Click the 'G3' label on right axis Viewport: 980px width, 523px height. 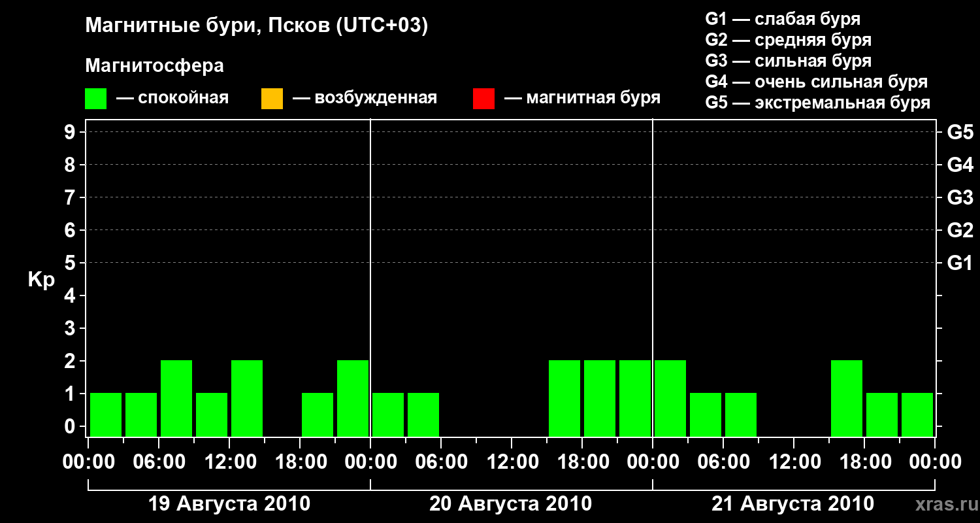coord(960,197)
